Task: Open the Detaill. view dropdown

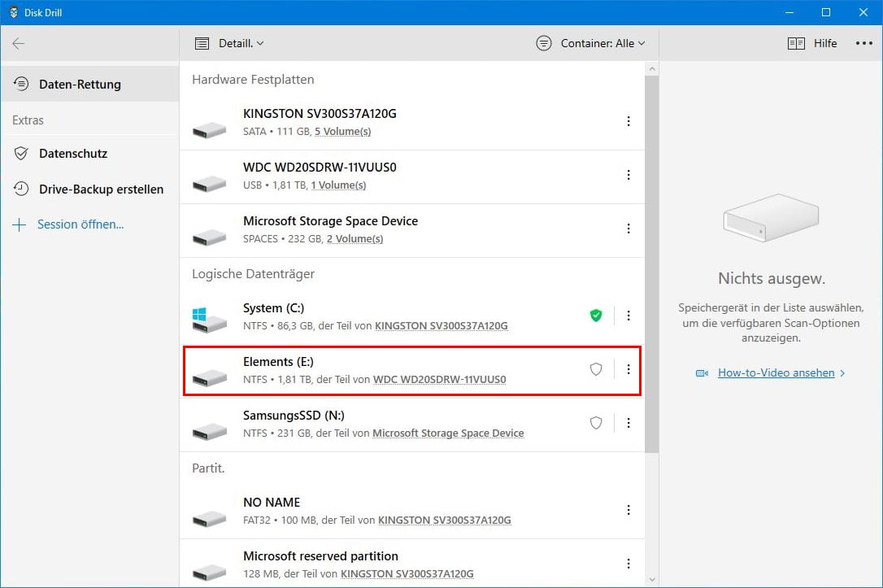Action: click(x=230, y=43)
